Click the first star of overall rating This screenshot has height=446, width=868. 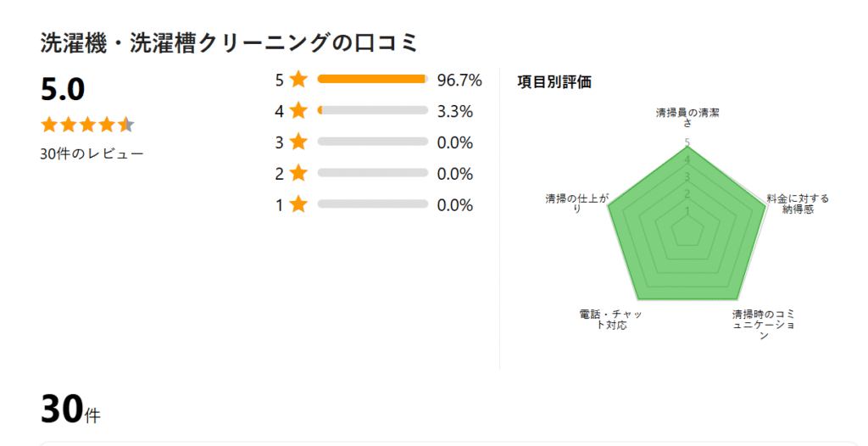pos(49,125)
